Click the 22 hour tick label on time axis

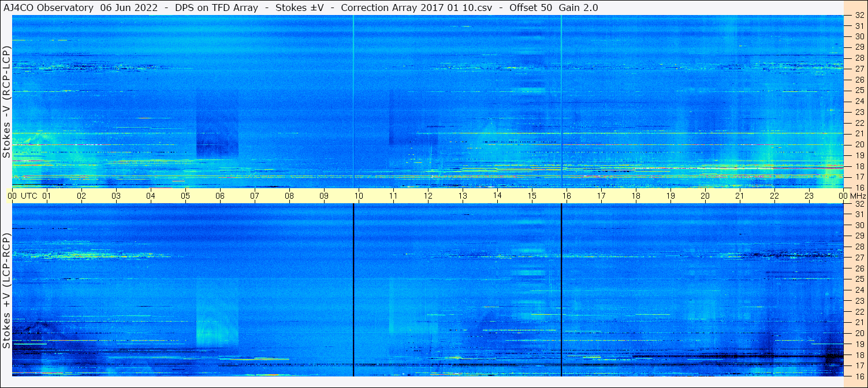tap(774, 196)
